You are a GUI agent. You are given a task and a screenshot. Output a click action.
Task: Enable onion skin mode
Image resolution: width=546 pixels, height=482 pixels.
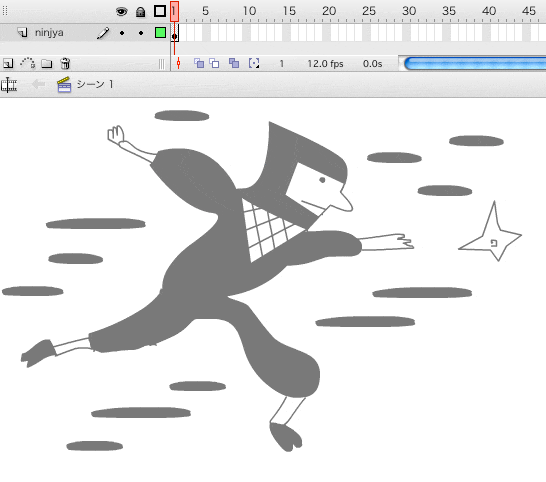point(199,63)
